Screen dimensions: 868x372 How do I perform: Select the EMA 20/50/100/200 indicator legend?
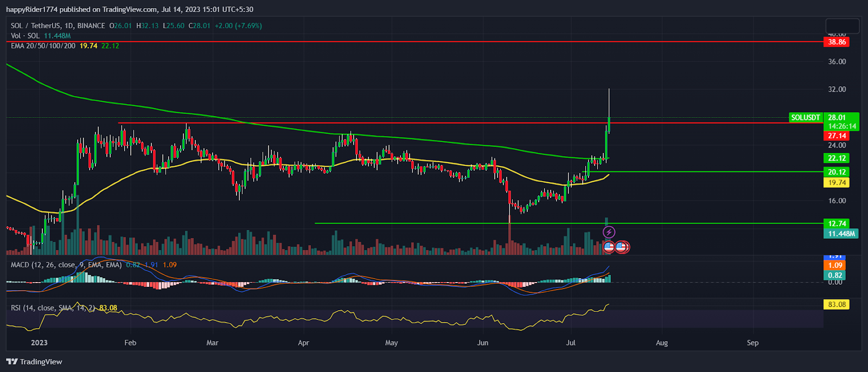coord(43,46)
